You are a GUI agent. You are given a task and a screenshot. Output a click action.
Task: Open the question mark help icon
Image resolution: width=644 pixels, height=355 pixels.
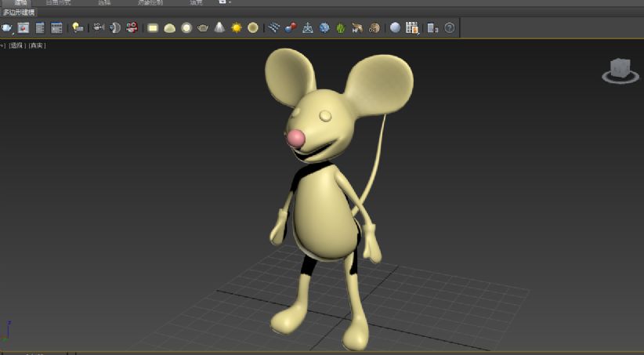coord(450,28)
